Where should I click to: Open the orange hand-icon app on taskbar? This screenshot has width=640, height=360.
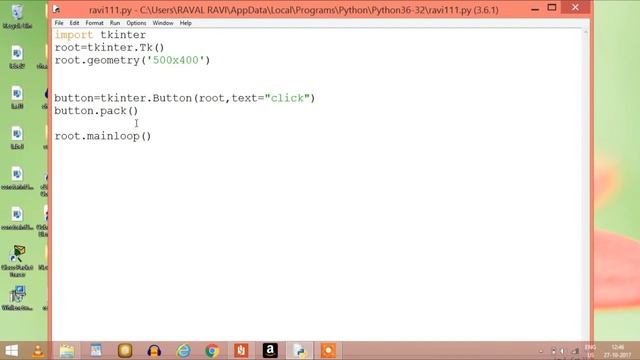click(x=241, y=351)
